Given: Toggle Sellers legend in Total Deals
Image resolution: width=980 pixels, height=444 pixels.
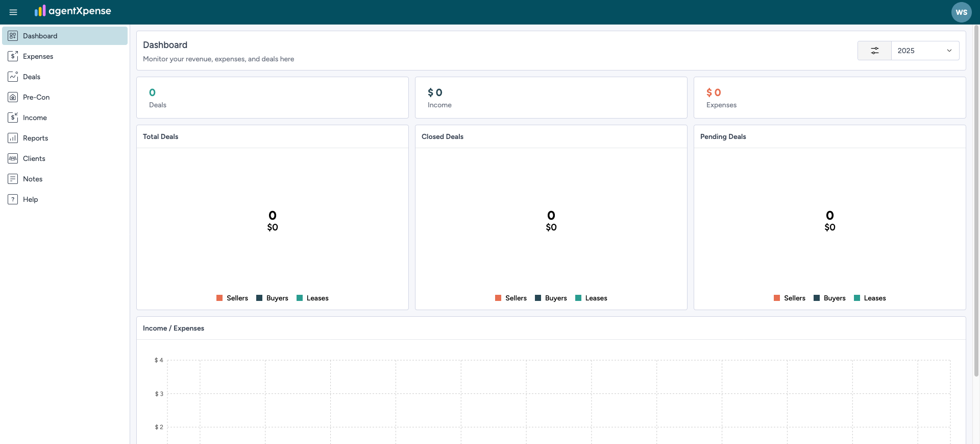Looking at the screenshot, I should click(232, 298).
